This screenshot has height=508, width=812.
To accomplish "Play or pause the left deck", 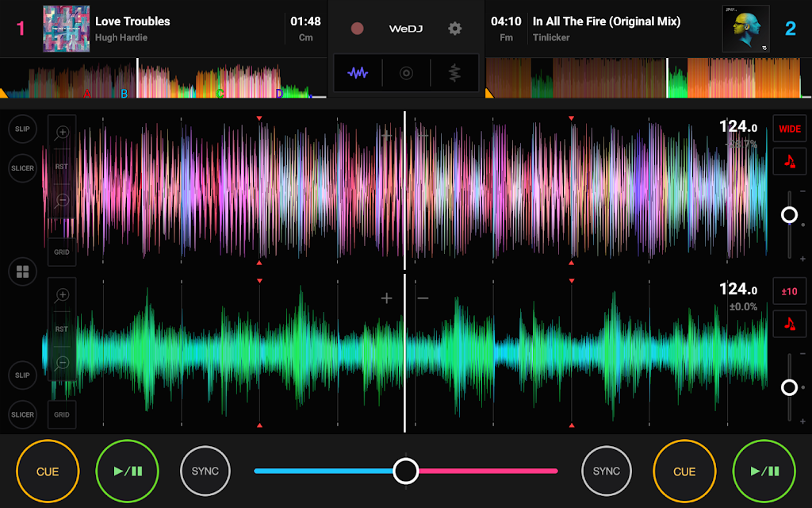I will coord(128,471).
